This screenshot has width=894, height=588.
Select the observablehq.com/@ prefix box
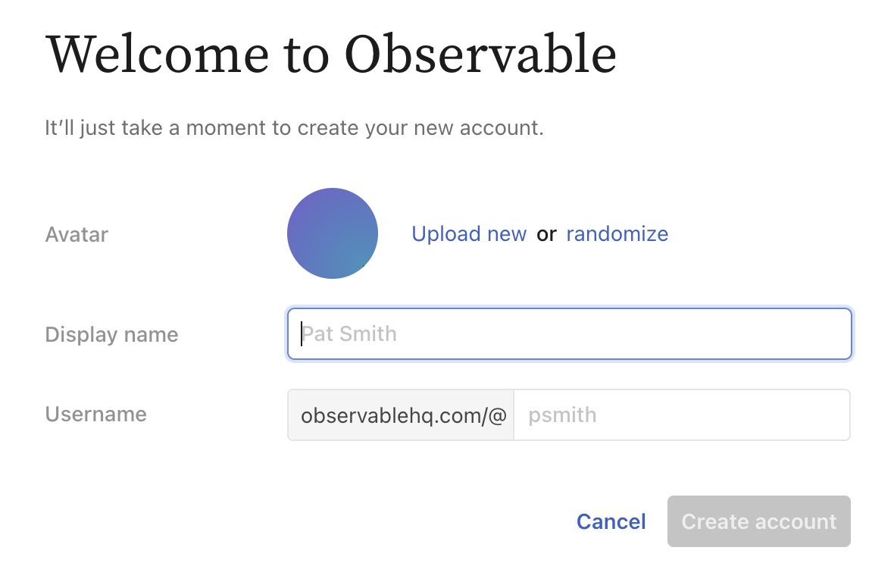pos(401,415)
